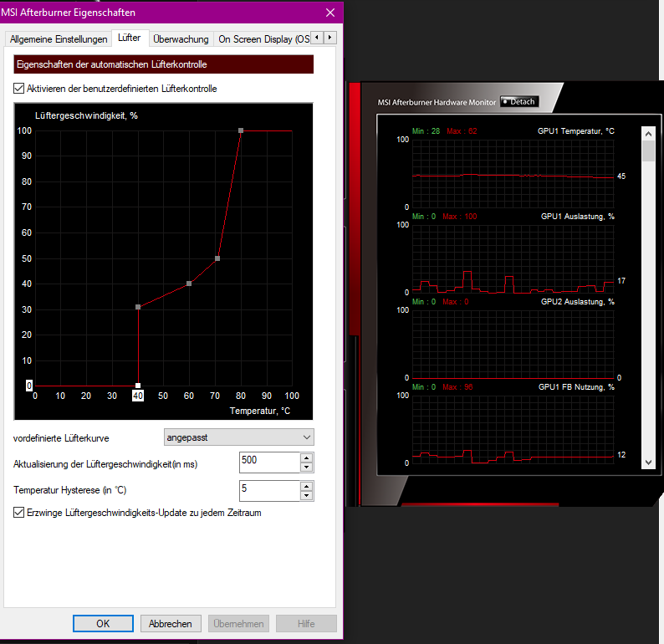The width and height of the screenshot is (664, 644).
Task: Click current GPU1 Auslastung value 17
Action: click(621, 281)
